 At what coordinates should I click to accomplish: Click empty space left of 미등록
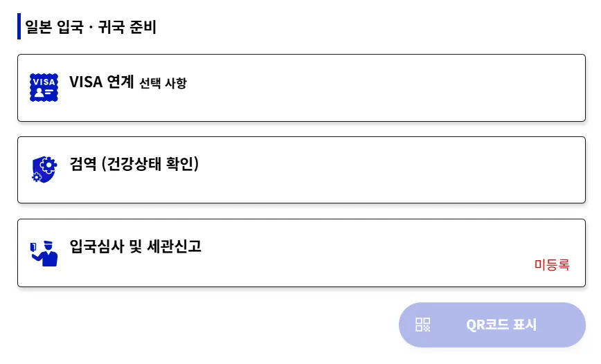coord(345,265)
